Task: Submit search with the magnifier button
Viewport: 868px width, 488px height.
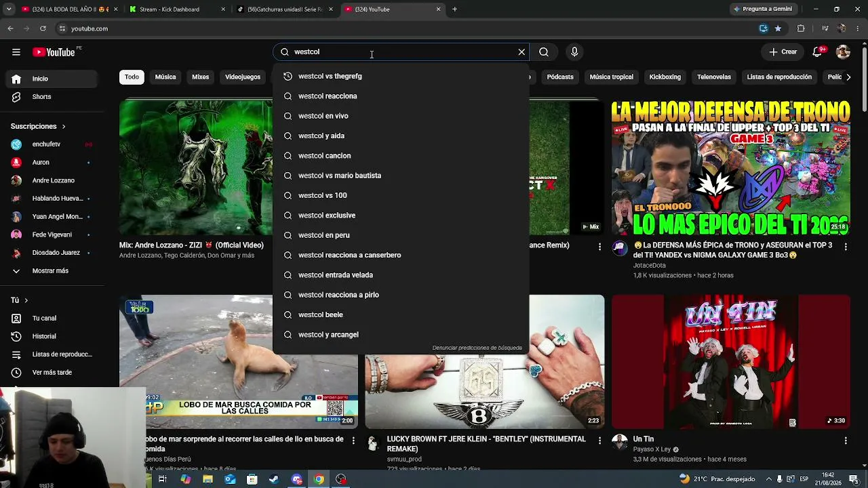Action: pyautogui.click(x=544, y=52)
